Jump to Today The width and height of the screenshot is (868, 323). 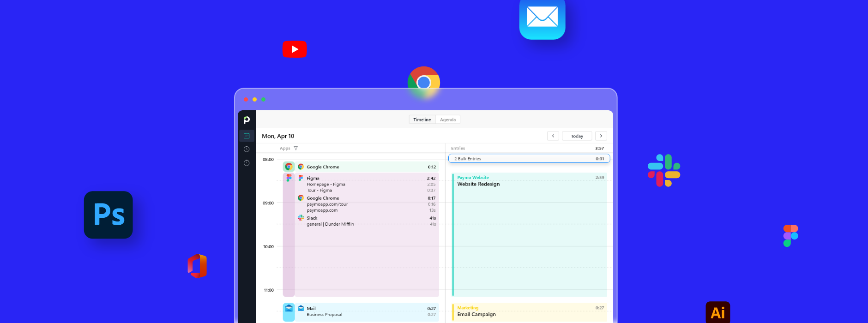tap(577, 136)
